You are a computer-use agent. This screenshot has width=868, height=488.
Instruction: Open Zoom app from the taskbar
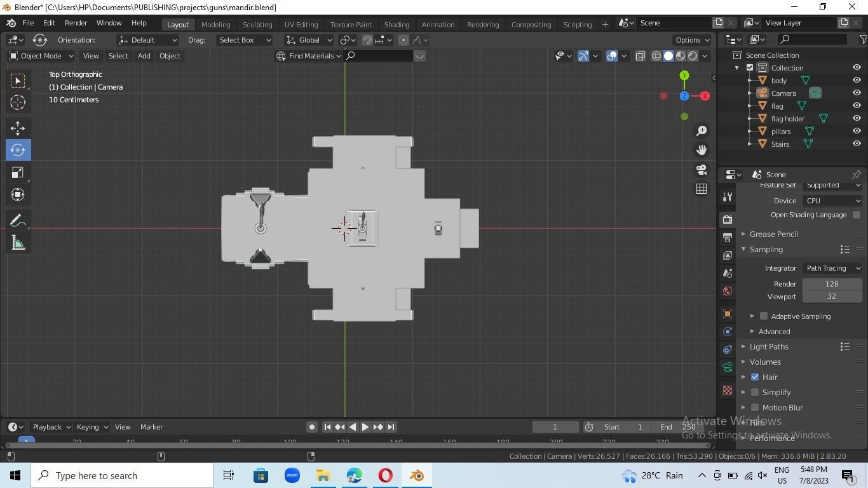(292, 475)
